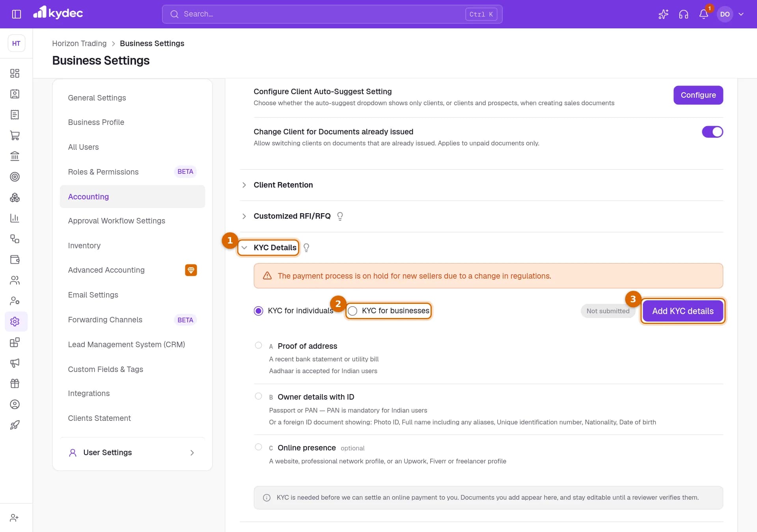Open the bar chart reports icon
This screenshot has height=532, width=757.
15,218
